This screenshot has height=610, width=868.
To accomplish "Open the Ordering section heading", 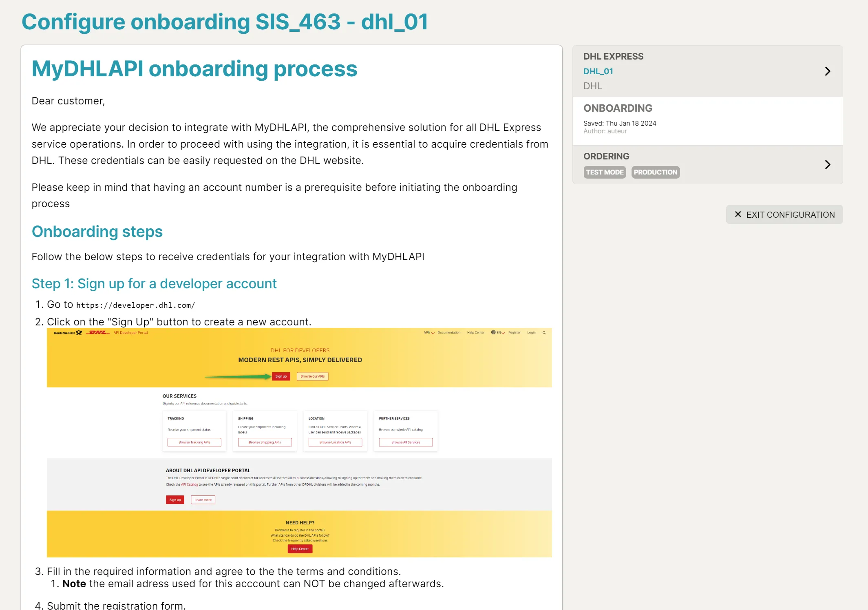I will click(606, 156).
